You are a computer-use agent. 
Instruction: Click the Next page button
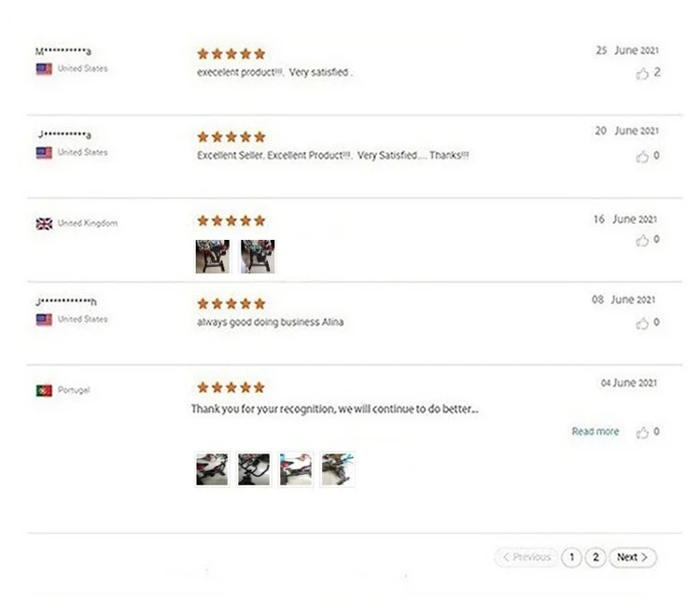[x=633, y=557]
